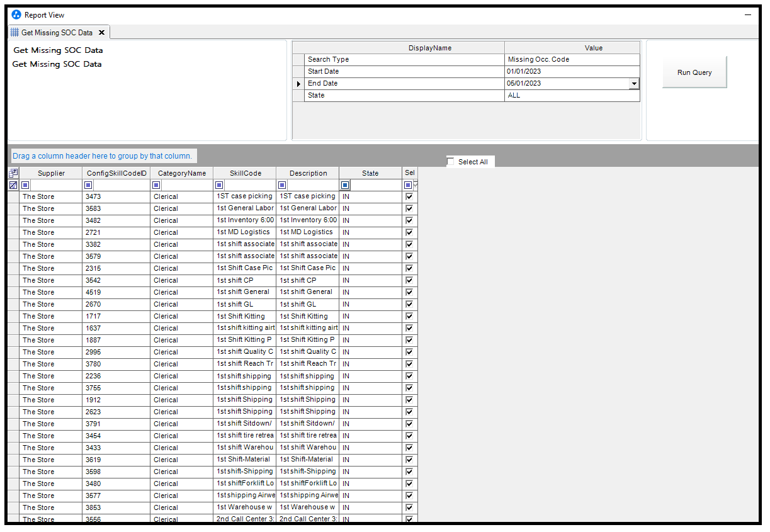The image size is (770, 532).
Task: Switch to Get Missing SOC Data tab
Action: click(57, 33)
